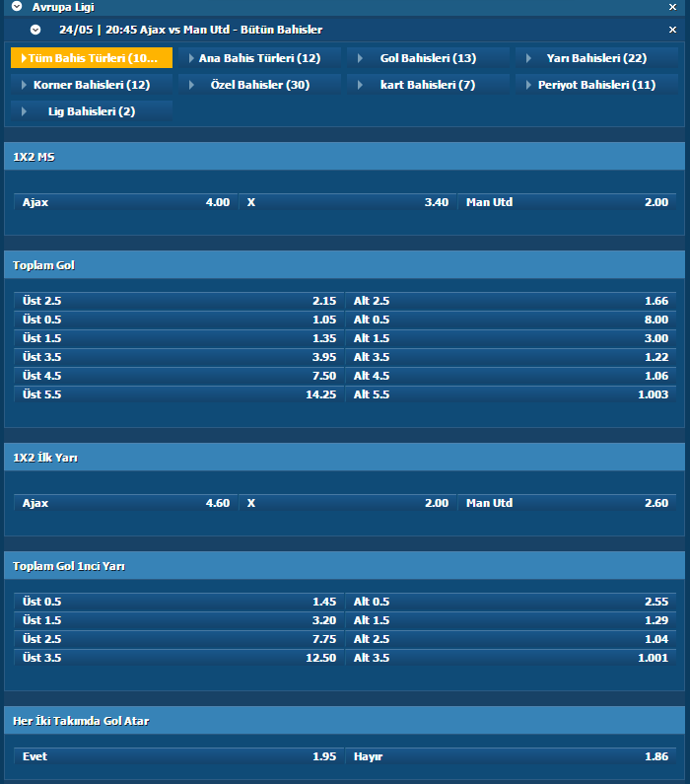This screenshot has width=690, height=784.
Task: Select Alt 4.5 at 1.06
Action: tap(511, 376)
